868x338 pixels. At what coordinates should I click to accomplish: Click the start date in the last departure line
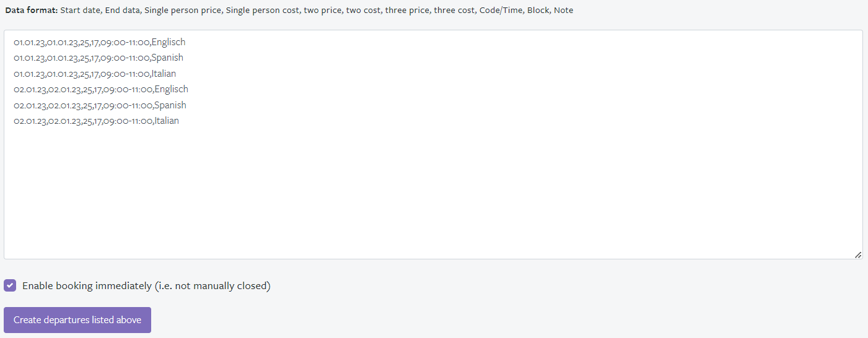(30, 121)
